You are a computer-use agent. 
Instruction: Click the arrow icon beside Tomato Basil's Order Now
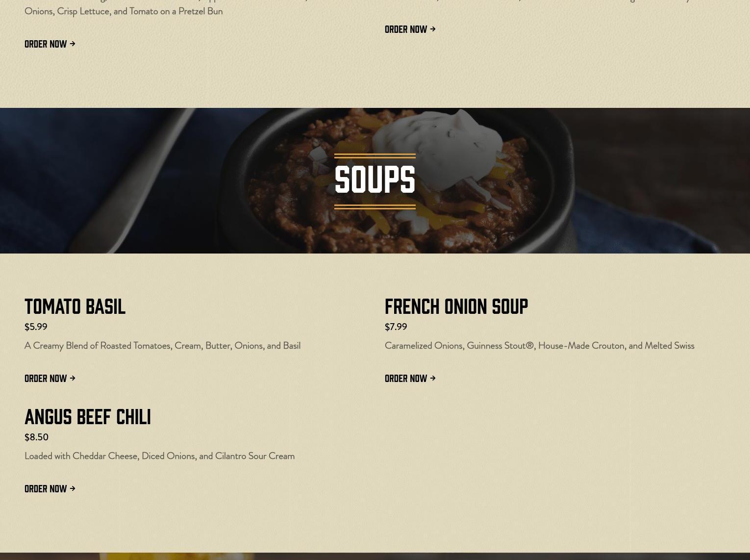pyautogui.click(x=73, y=378)
